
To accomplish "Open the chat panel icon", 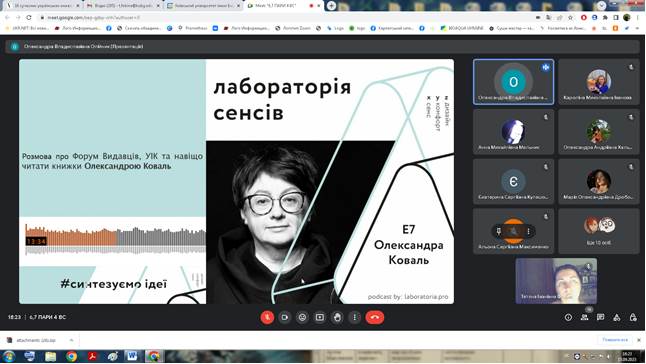I will (x=601, y=317).
